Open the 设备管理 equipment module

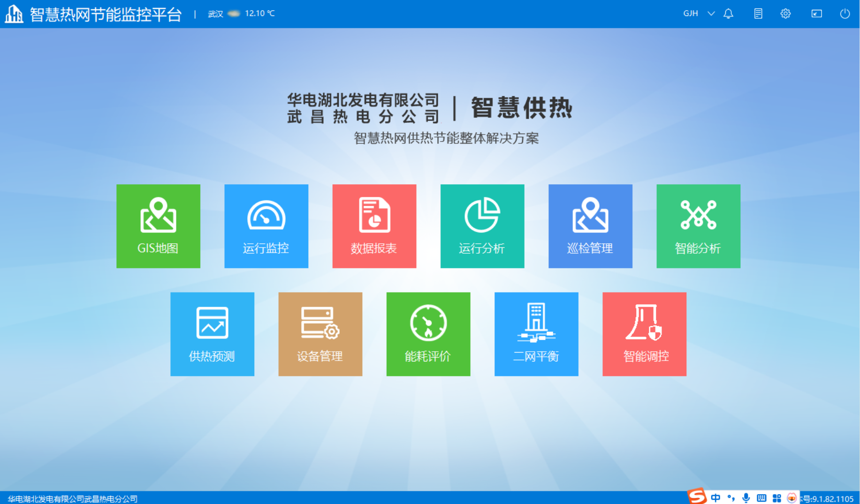320,334
